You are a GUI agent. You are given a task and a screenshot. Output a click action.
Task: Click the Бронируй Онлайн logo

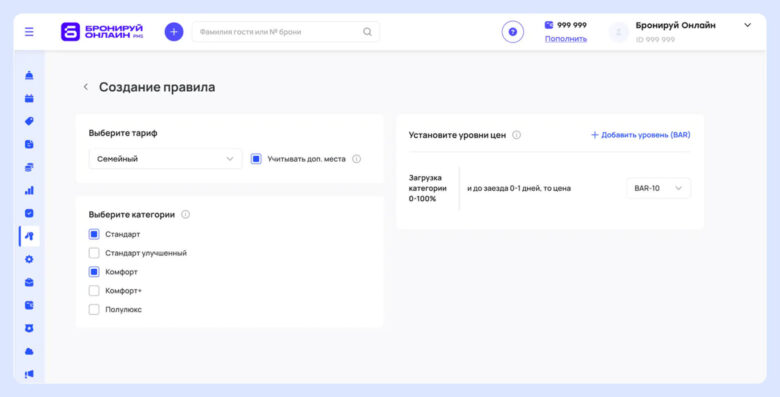coord(102,32)
